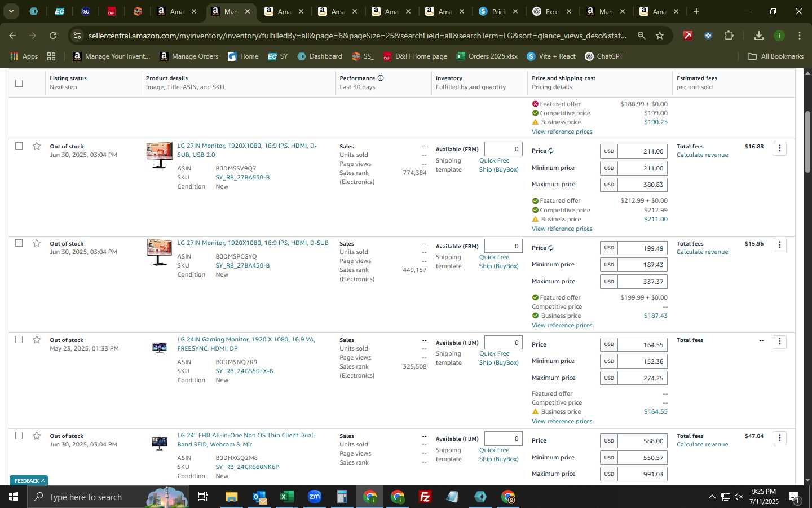Edit the quantity field for SY_RB_27BA550-B

pyautogui.click(x=504, y=149)
